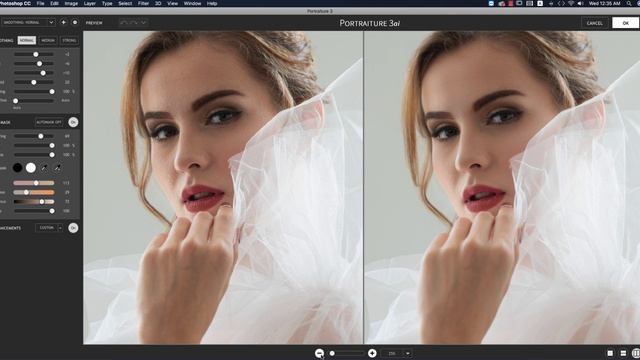Select the Normal smoothing level

[27, 40]
